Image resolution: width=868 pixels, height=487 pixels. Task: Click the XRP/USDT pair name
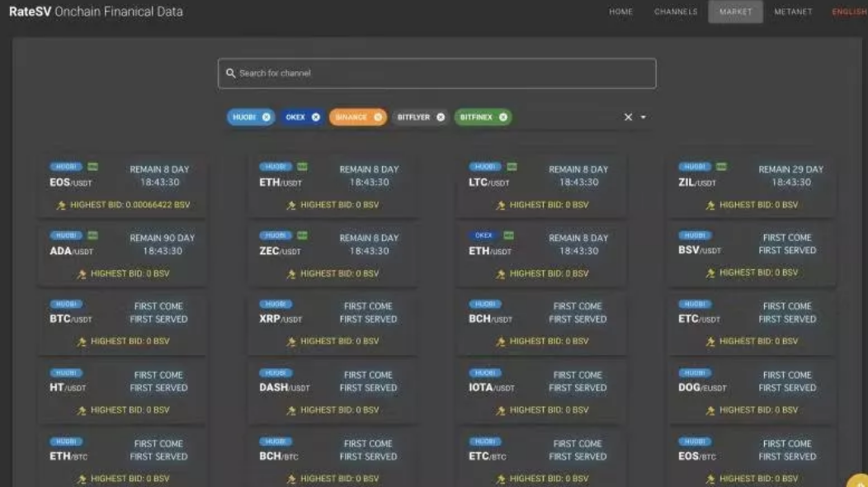[281, 319]
